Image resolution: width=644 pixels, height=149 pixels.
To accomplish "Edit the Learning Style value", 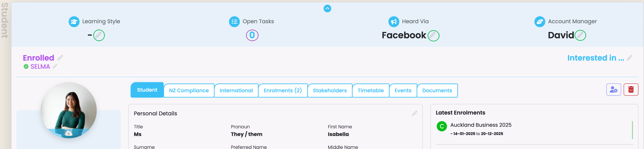I will pos(99,35).
